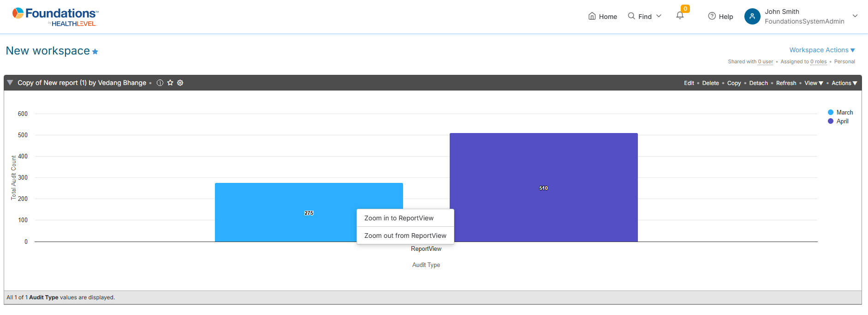Open the Help page
868x315 pixels.
tap(720, 17)
